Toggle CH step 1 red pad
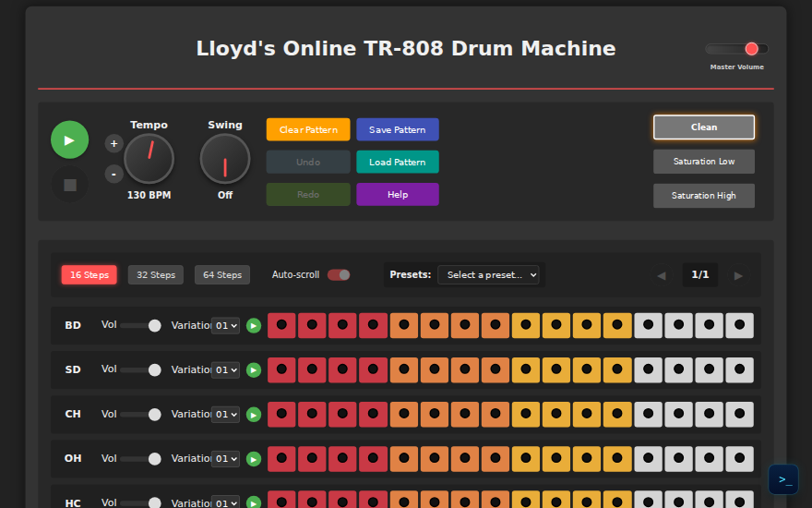 point(281,415)
